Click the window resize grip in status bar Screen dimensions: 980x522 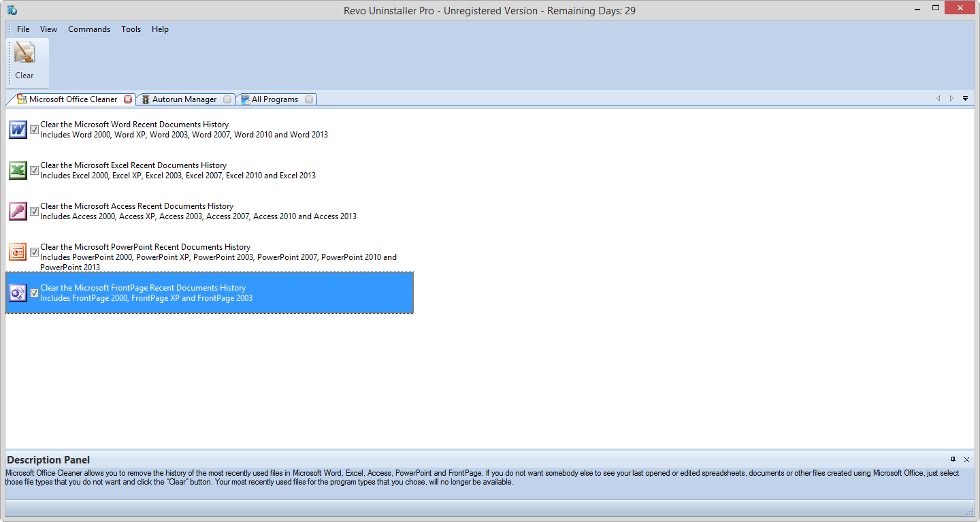coord(970,512)
